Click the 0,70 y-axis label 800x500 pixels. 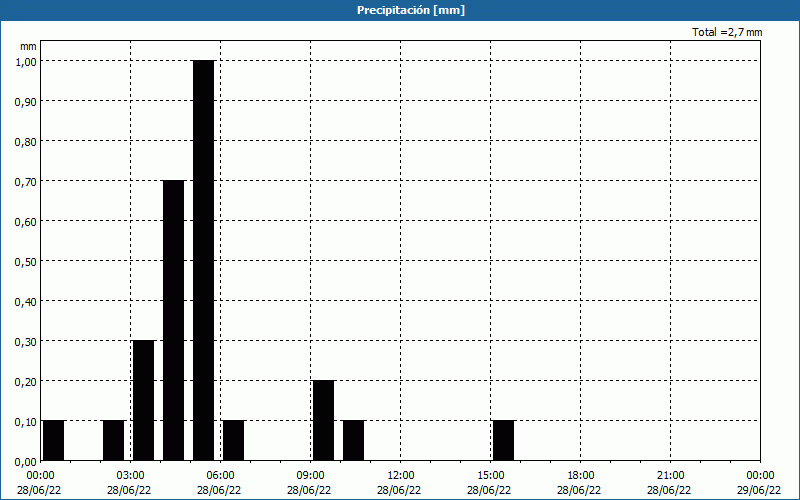26,182
